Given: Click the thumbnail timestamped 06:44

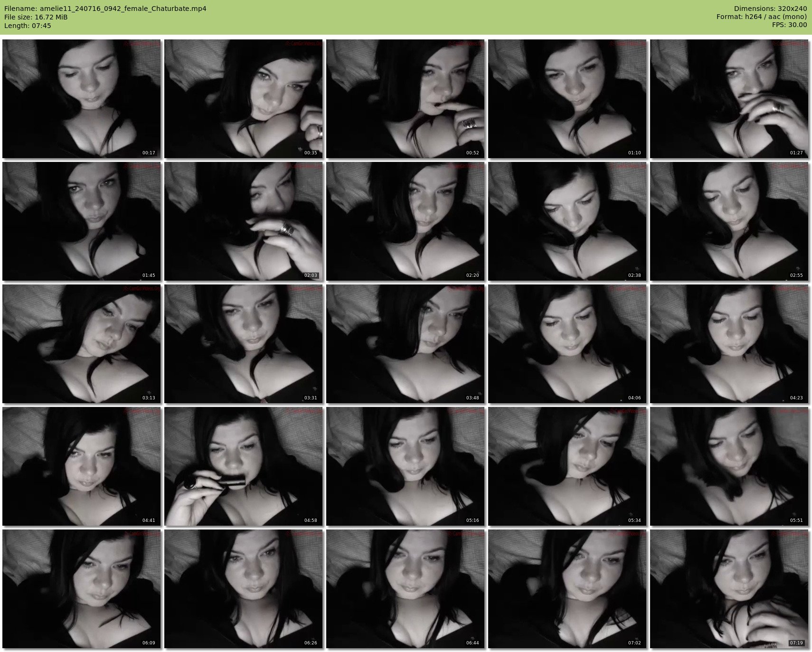Looking at the screenshot, I should pos(406,588).
